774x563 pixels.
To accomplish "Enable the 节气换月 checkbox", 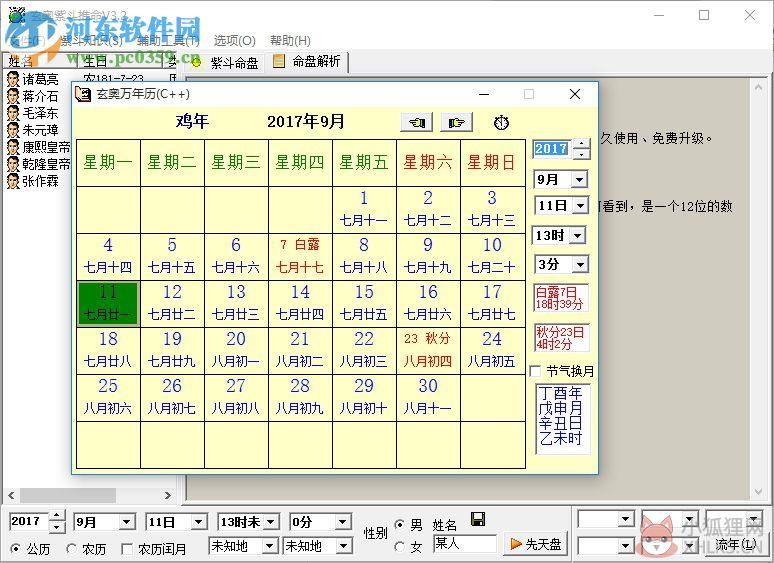I will tap(535, 371).
